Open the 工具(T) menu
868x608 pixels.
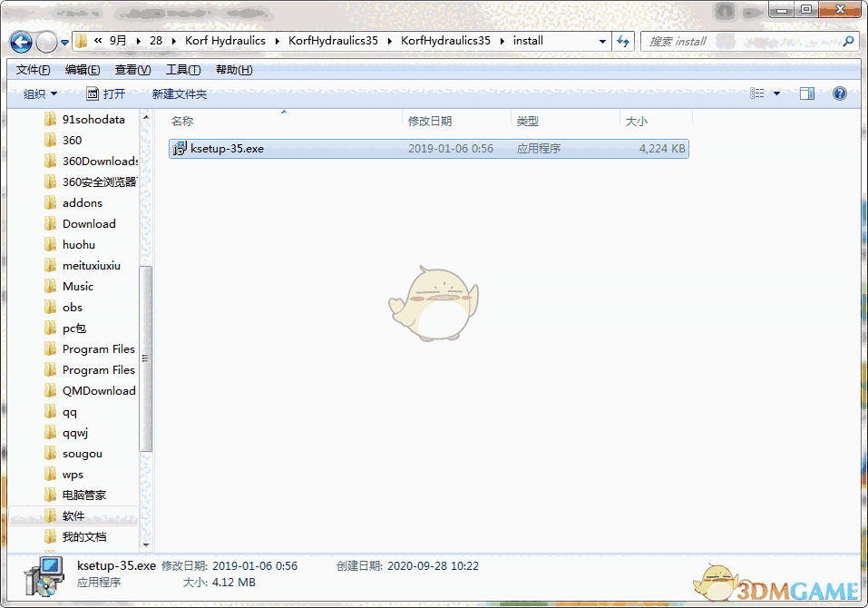pos(183,70)
